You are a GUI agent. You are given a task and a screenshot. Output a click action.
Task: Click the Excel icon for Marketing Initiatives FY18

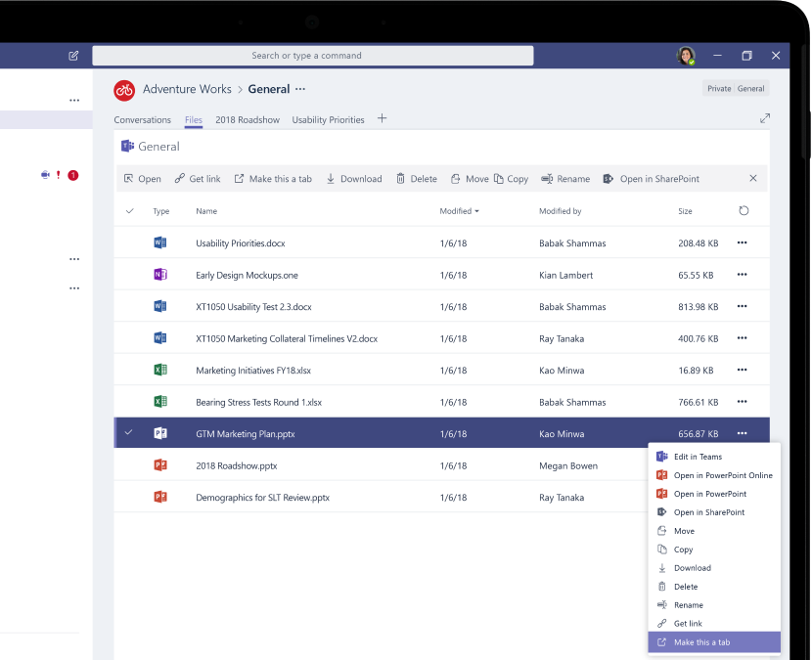[x=160, y=370]
